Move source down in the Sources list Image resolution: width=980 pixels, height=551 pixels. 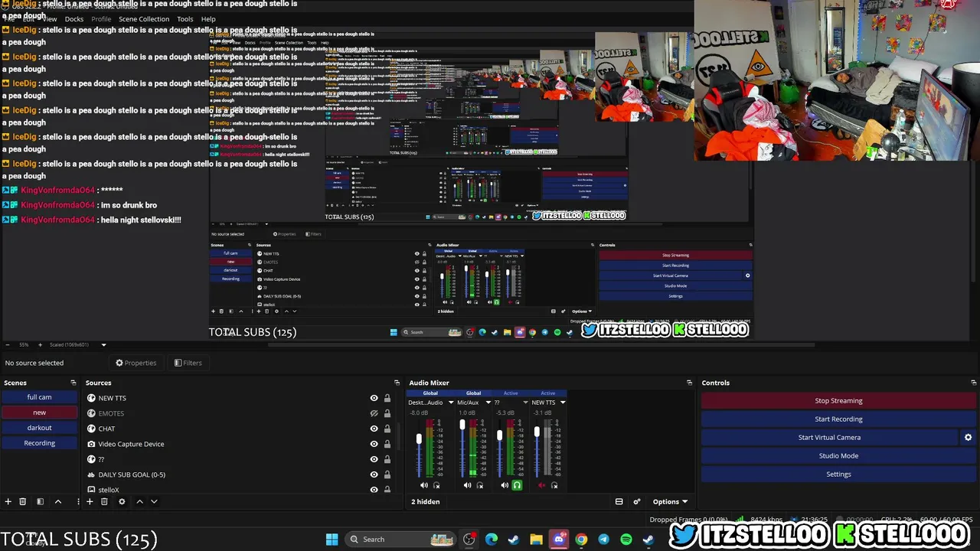[x=154, y=502]
